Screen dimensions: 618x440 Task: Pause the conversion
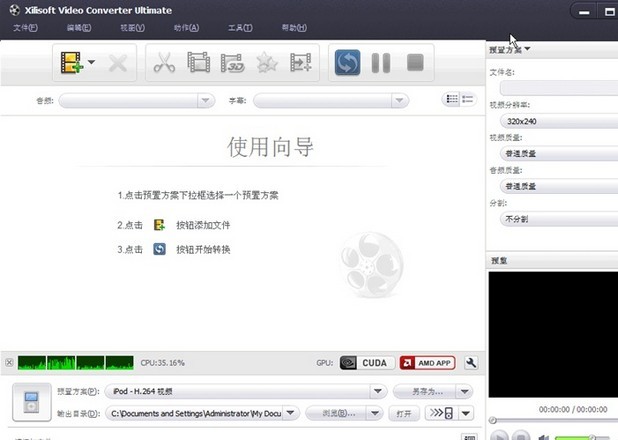[x=381, y=63]
